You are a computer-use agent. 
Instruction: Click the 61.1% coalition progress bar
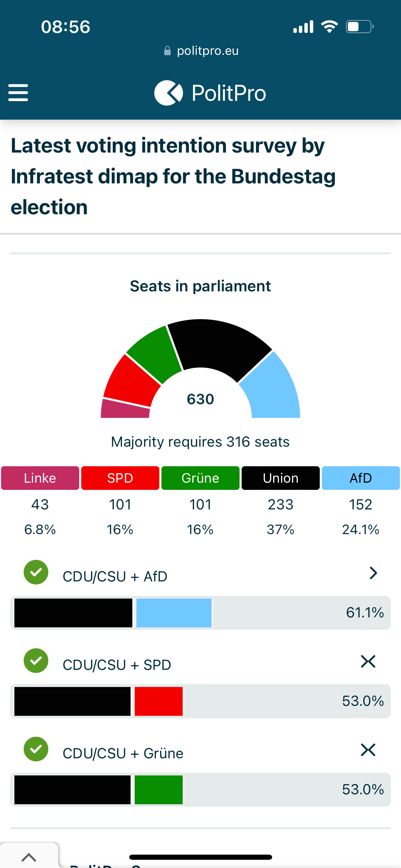(x=200, y=613)
